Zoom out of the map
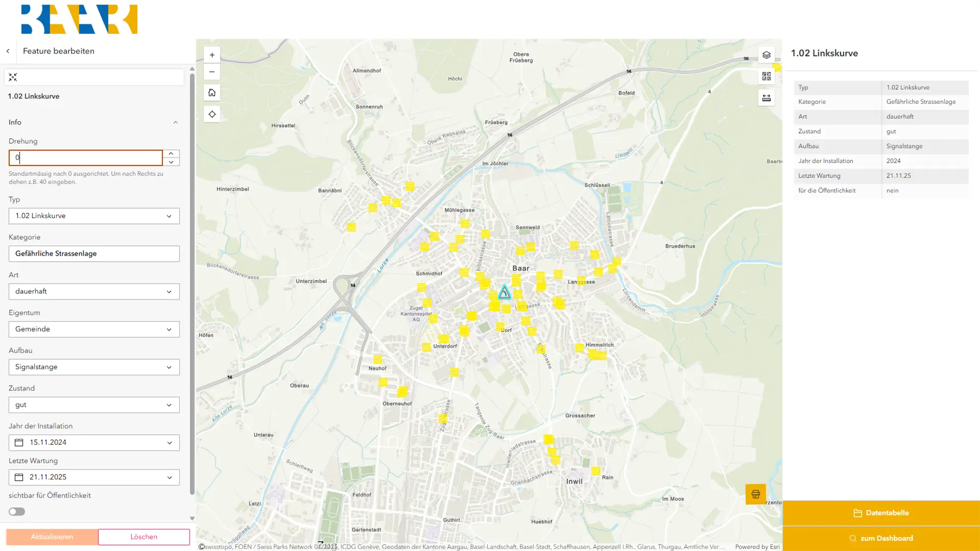This screenshot has height=551, width=980. tap(212, 72)
